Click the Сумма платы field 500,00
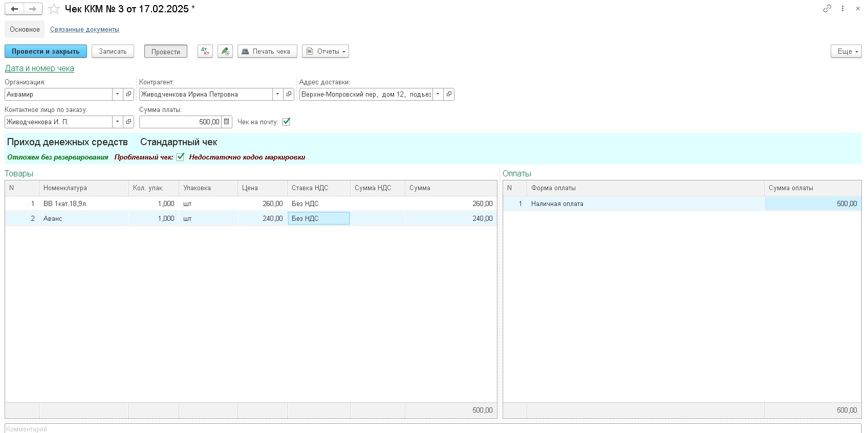The image size is (868, 433). click(181, 122)
